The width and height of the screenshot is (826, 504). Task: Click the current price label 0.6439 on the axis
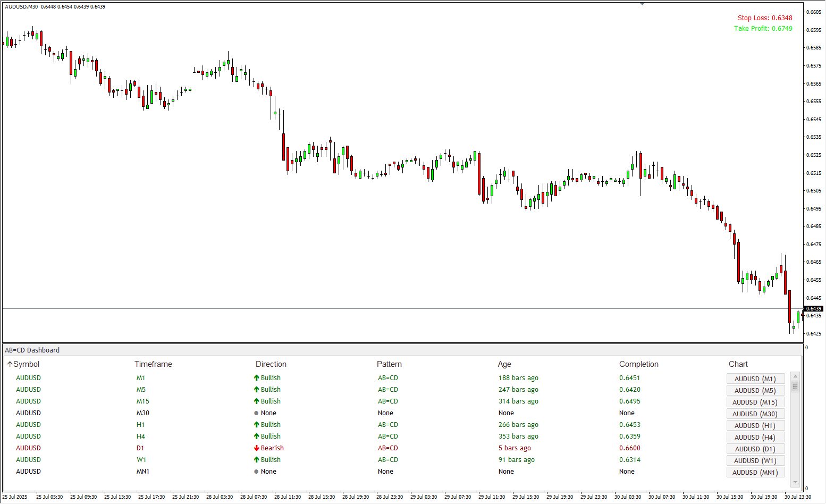point(814,309)
